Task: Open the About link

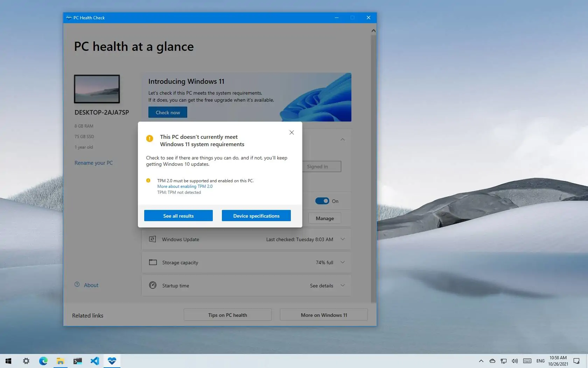Action: (x=91, y=285)
